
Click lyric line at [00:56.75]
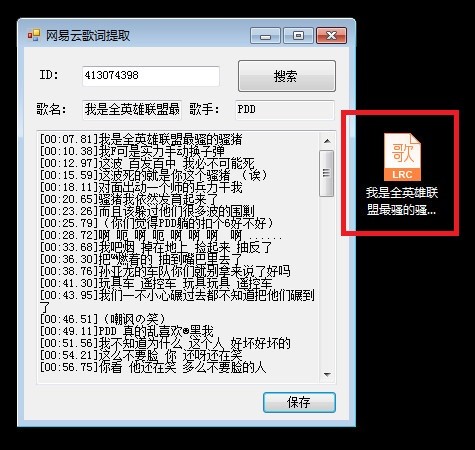(x=153, y=367)
